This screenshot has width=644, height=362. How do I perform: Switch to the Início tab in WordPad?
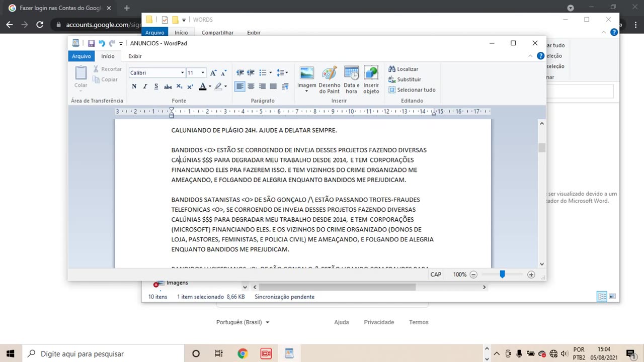click(x=108, y=56)
